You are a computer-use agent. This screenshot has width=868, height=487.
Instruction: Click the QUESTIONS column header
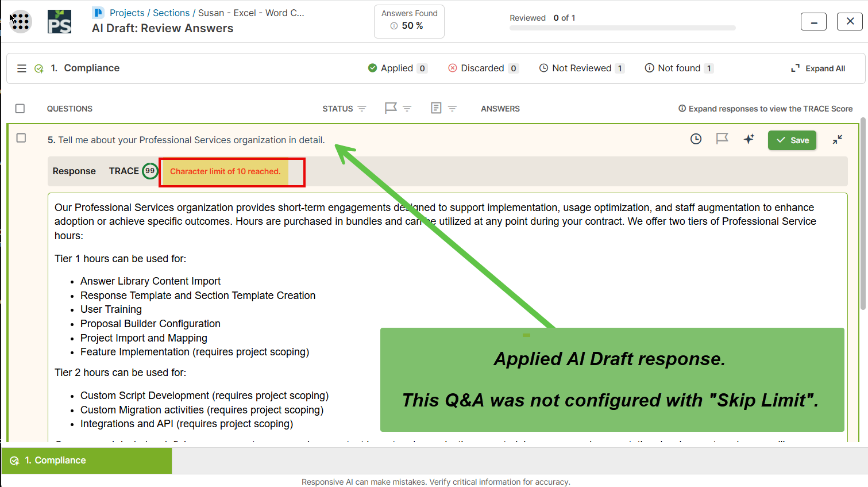[70, 109]
